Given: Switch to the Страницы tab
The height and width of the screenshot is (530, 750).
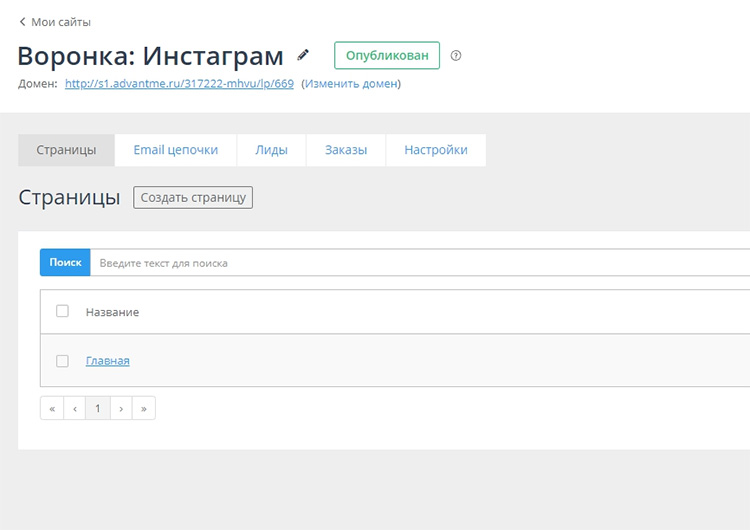Looking at the screenshot, I should 66,150.
